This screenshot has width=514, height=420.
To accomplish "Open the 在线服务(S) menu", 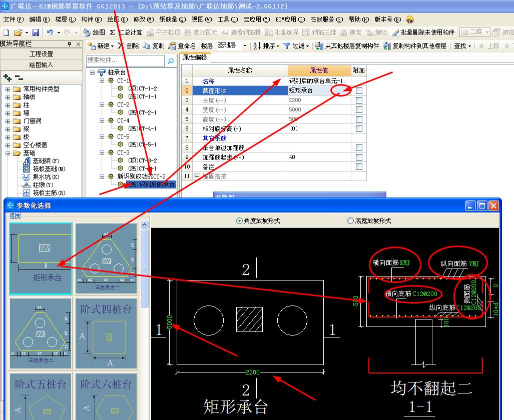I will [x=326, y=19].
